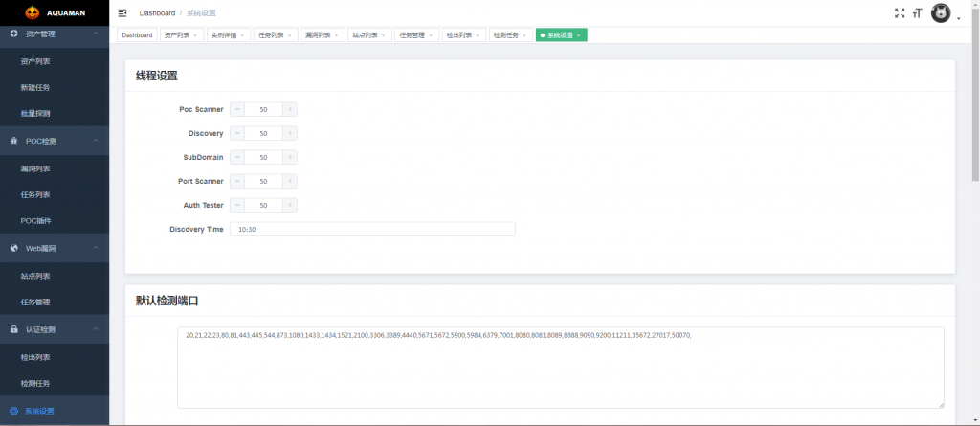The image size is (980, 426).
Task: Open dropdown arrow beside user avatar
Action: (958, 19)
